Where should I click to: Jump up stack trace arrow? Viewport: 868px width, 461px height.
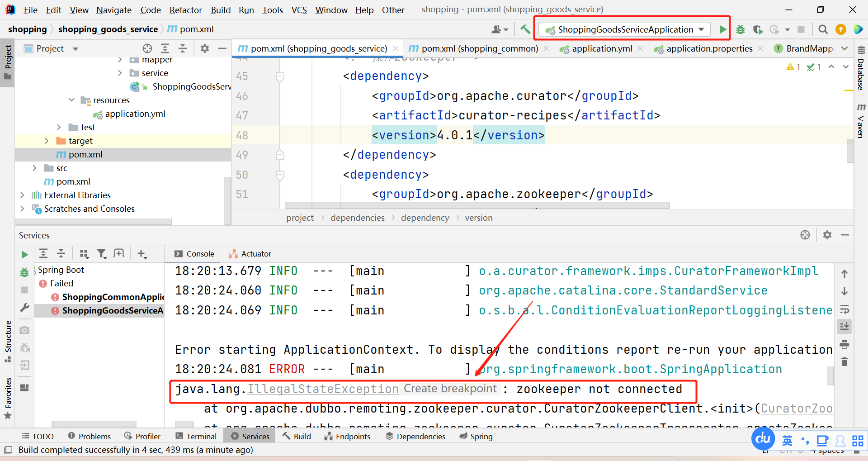coord(844,274)
